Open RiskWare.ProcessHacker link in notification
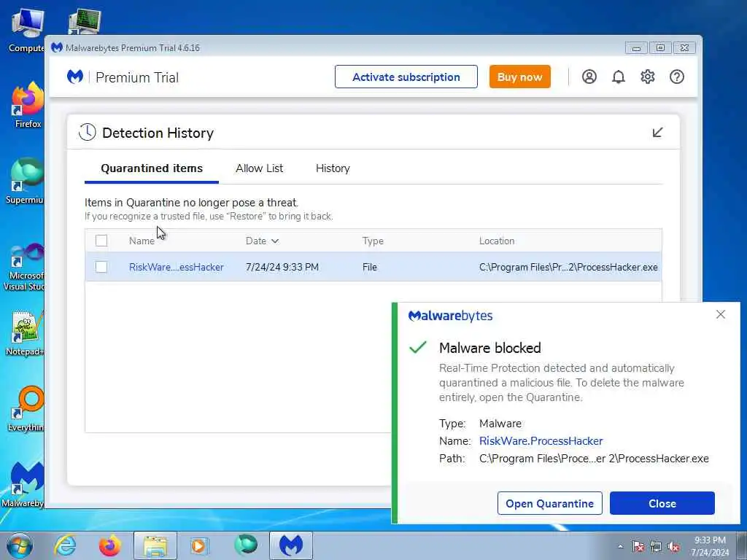The height and width of the screenshot is (560, 747). (x=541, y=441)
